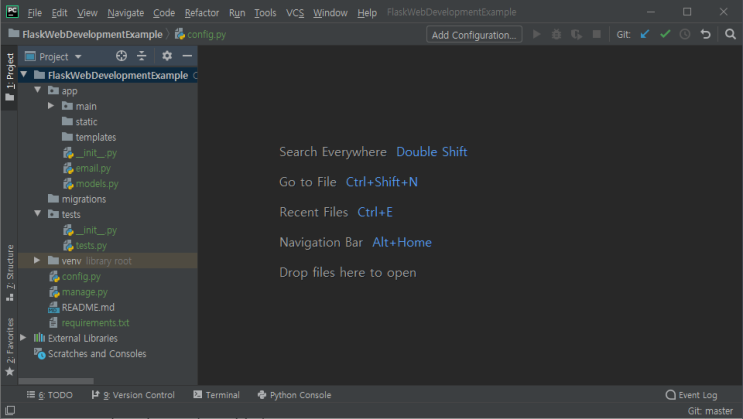This screenshot has width=743, height=419.
Task: Select tests.py in the tests folder
Action: tap(91, 246)
